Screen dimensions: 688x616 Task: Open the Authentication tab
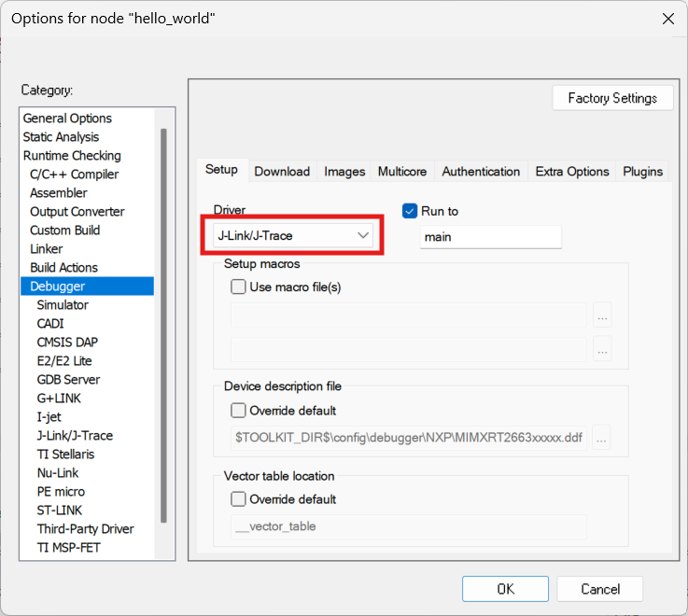[481, 172]
